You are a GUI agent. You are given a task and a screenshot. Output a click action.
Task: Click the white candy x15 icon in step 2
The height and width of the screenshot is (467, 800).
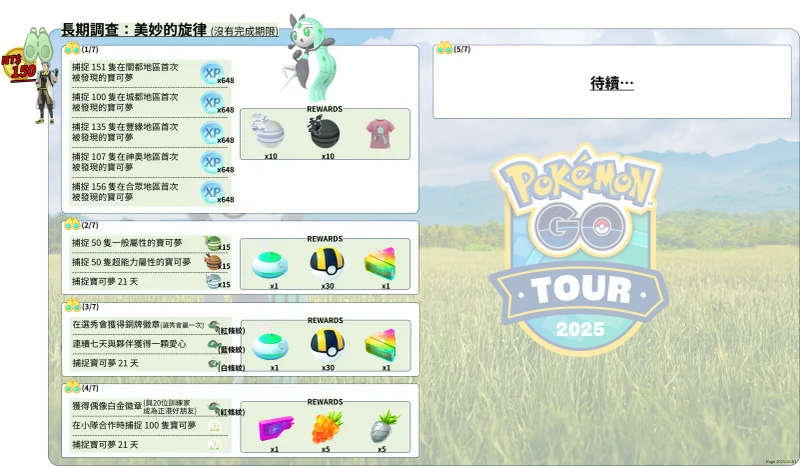(x=212, y=281)
